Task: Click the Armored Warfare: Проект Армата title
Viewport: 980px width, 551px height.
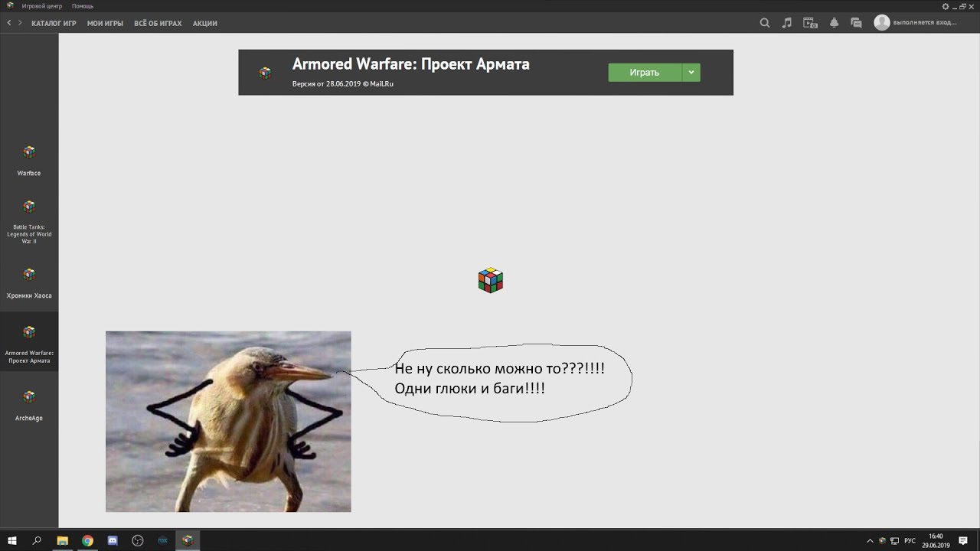Action: (x=411, y=64)
